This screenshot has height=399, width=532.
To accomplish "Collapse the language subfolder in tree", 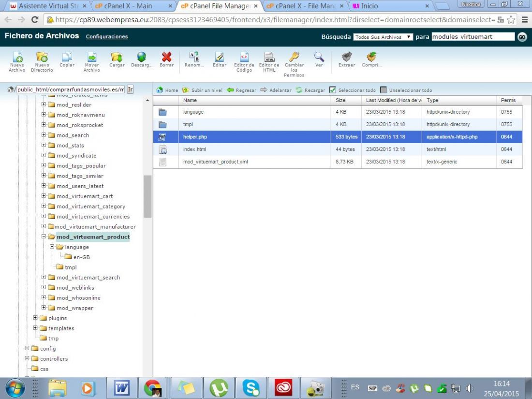I will point(52,246).
